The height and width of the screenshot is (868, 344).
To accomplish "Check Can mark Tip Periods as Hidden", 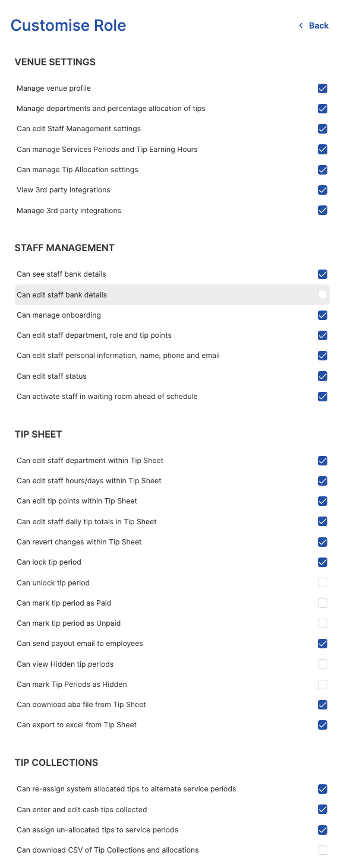I will tap(323, 685).
